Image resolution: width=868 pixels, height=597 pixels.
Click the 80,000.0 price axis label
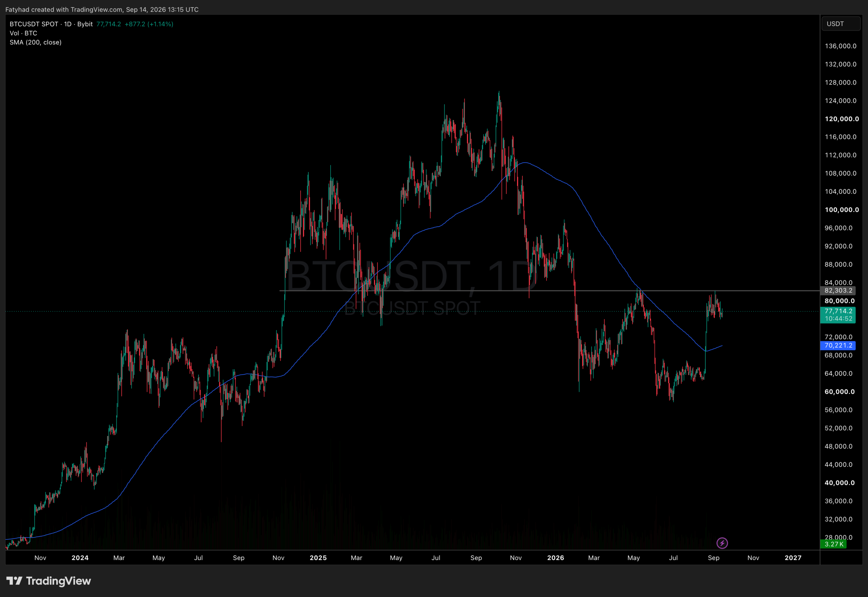[840, 301]
